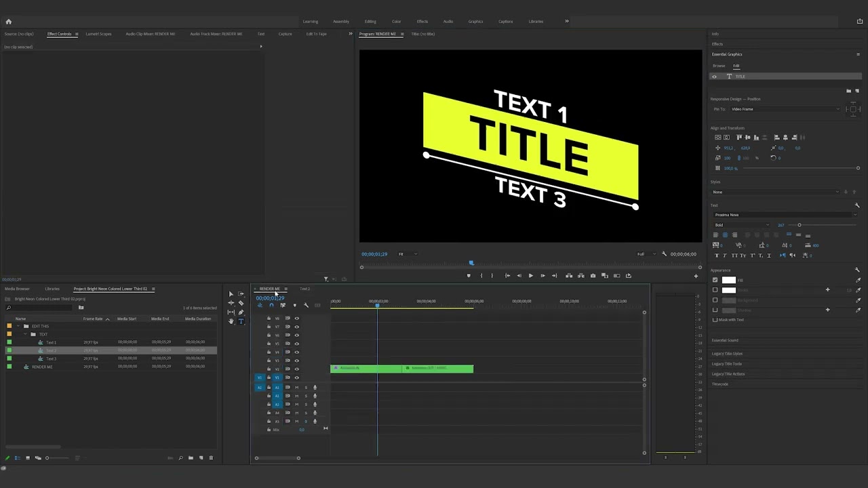
Task: Open timeline display settings wrench
Action: (x=306, y=306)
